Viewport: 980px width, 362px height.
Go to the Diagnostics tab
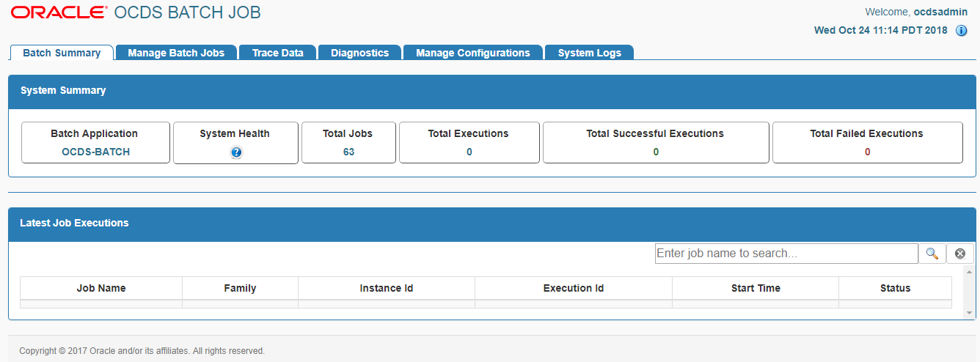pos(359,53)
